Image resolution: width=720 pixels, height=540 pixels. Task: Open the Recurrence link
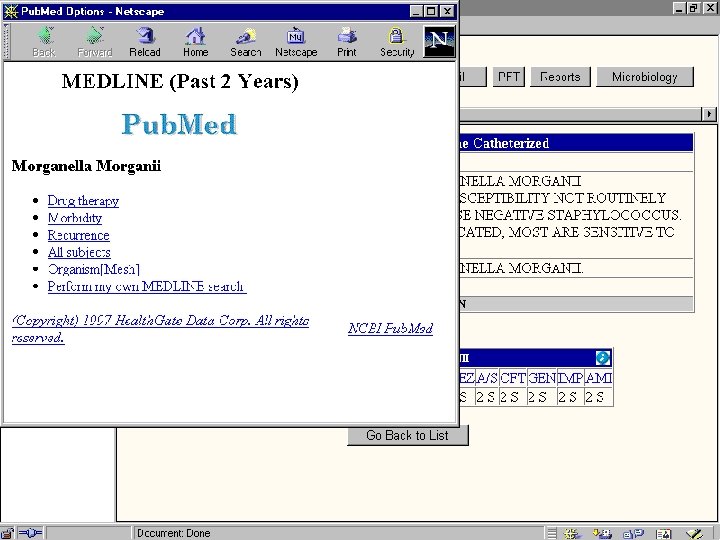pyautogui.click(x=79, y=235)
